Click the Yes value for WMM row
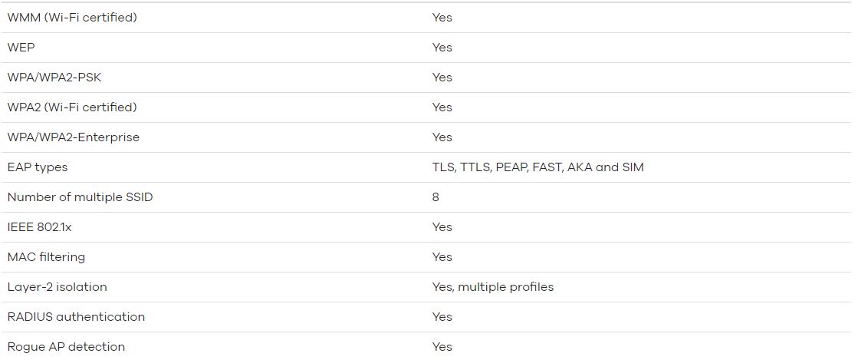 coord(442,18)
